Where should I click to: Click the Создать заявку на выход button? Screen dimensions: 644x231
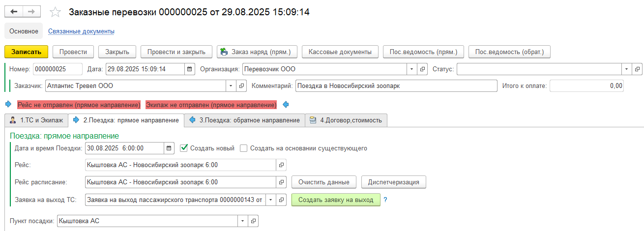click(336, 200)
